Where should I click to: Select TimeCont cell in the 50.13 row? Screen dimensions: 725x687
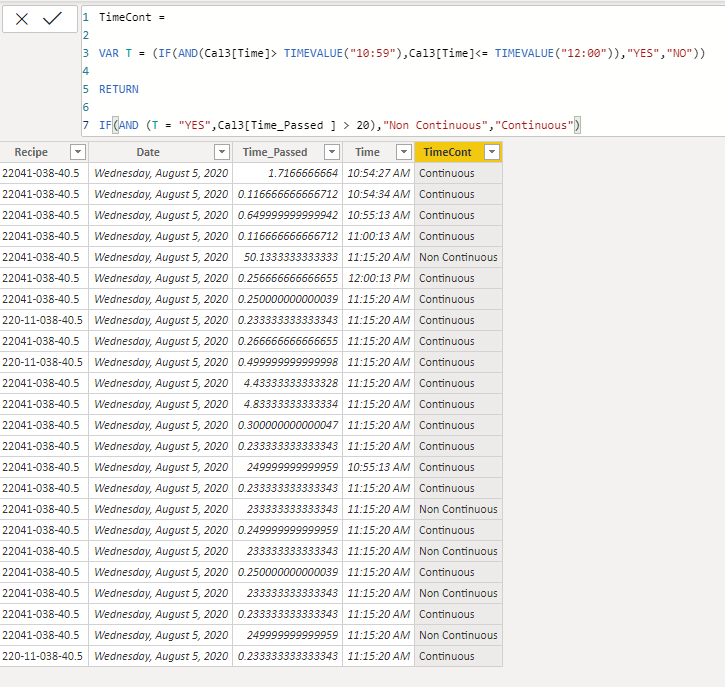click(458, 257)
